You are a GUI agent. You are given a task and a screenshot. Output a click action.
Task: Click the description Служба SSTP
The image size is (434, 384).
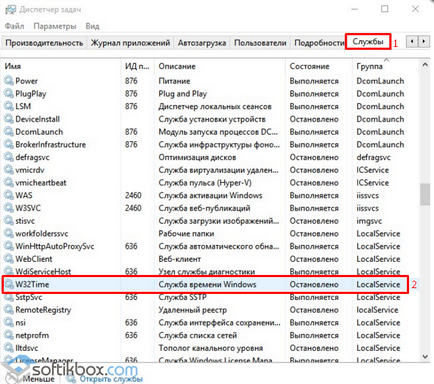coord(182,297)
